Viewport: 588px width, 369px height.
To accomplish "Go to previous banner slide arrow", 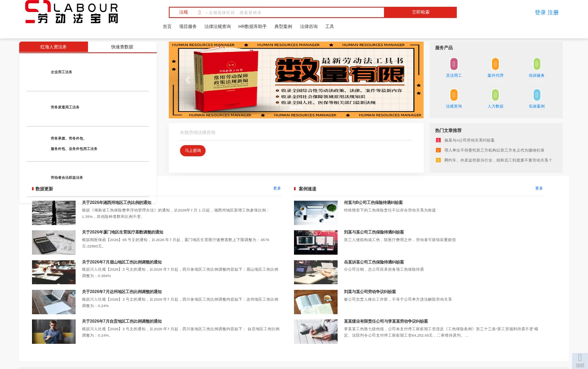I will pyautogui.click(x=188, y=80).
